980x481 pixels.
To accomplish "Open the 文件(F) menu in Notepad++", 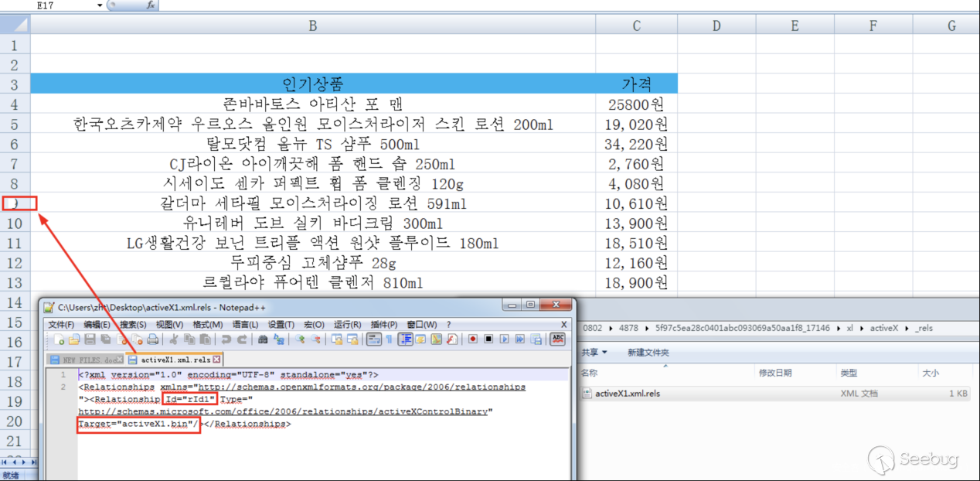I will [61, 324].
